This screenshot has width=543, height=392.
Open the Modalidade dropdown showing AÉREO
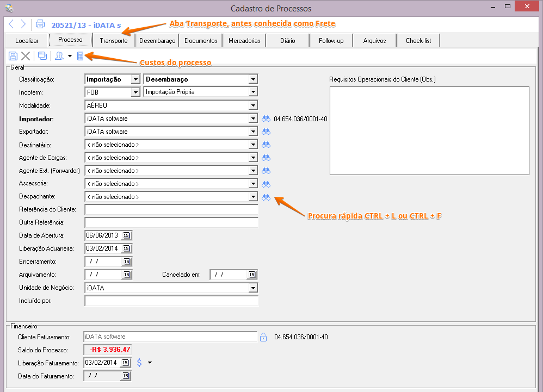(x=252, y=105)
